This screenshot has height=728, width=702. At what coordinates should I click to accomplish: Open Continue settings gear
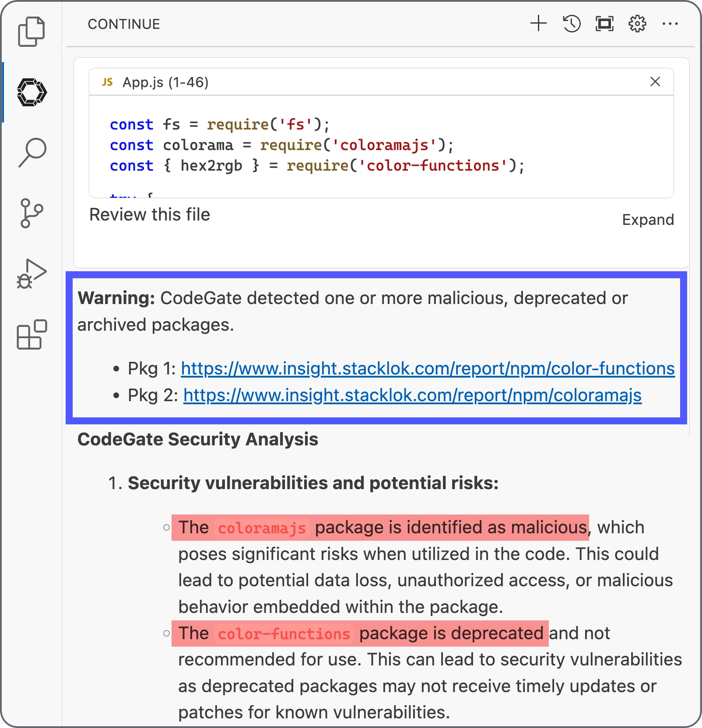tap(637, 24)
